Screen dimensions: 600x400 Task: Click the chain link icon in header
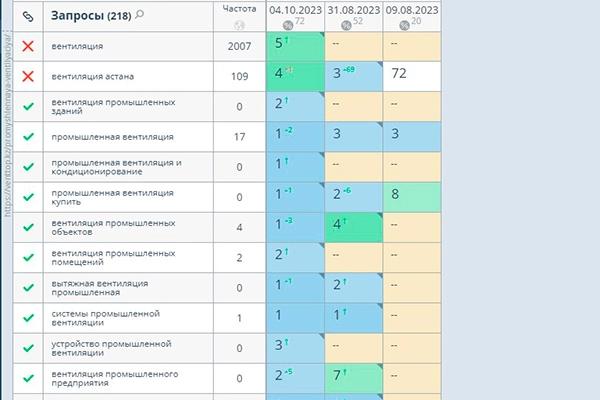[28, 16]
